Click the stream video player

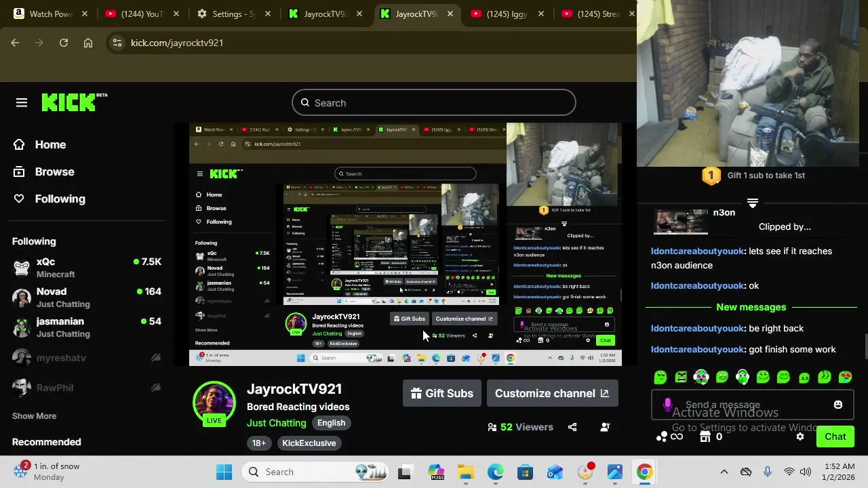405,244
